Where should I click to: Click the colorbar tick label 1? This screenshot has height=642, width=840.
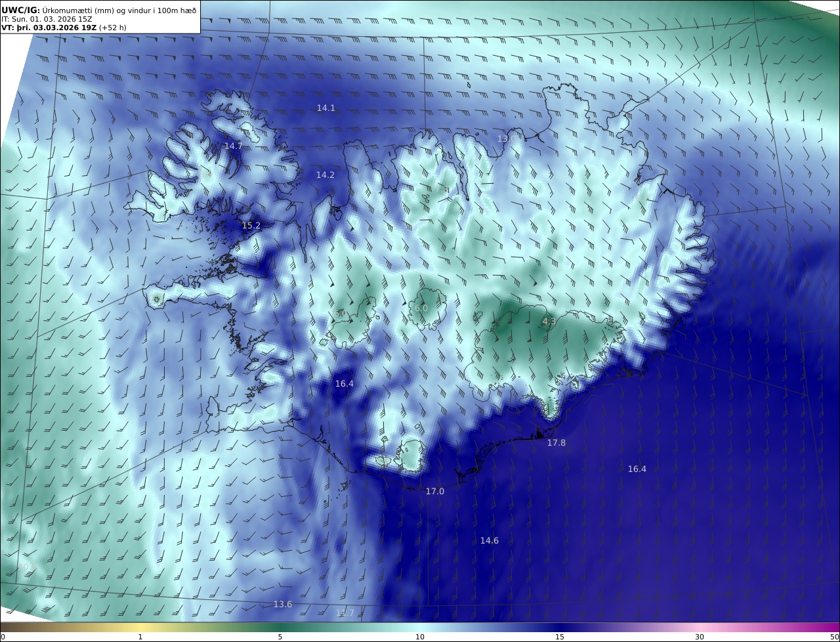(x=140, y=637)
